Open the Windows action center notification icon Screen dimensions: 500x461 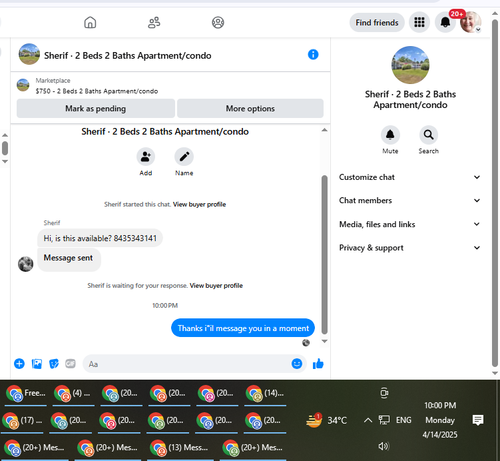[478, 420]
